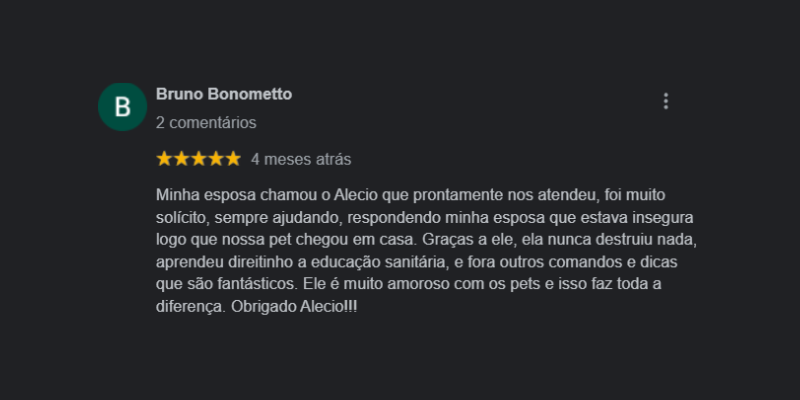Click the review line starting 'solícito, sempre ajudando'
The width and height of the screenshot is (800, 400).
click(424, 218)
